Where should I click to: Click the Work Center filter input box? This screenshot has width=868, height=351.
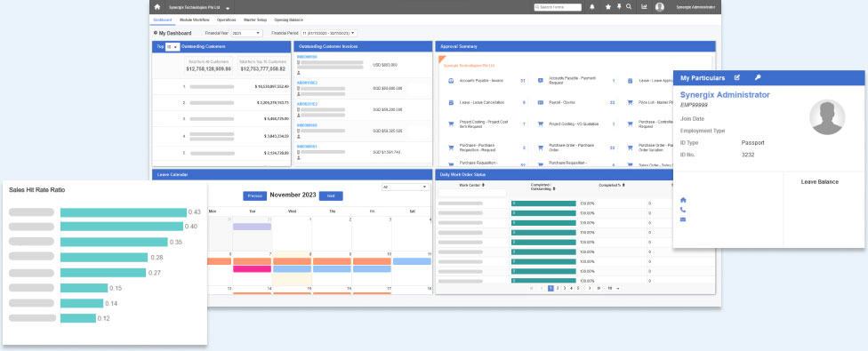[x=472, y=193]
